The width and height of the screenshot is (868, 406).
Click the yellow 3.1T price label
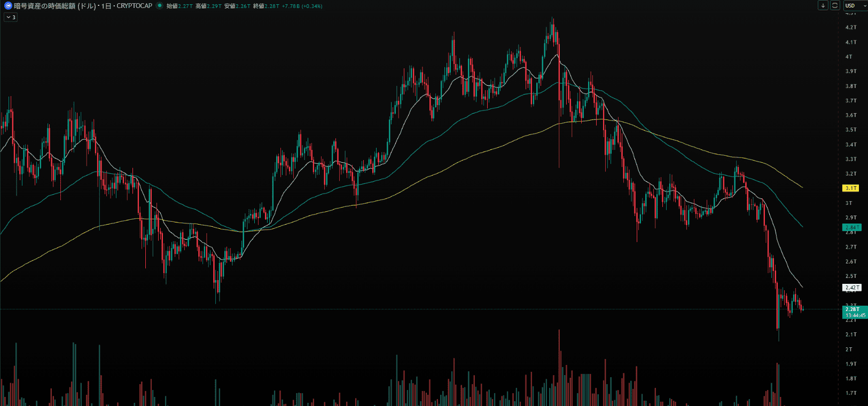click(850, 188)
